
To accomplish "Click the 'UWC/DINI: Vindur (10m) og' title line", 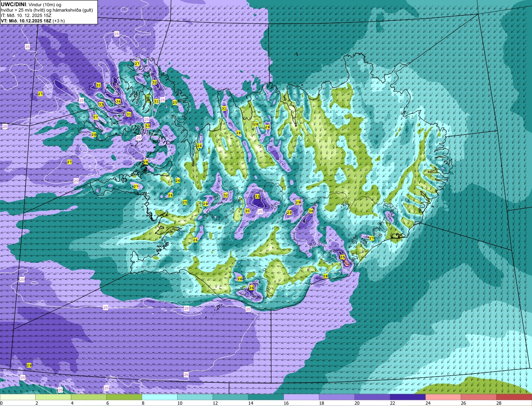I will (31, 4).
